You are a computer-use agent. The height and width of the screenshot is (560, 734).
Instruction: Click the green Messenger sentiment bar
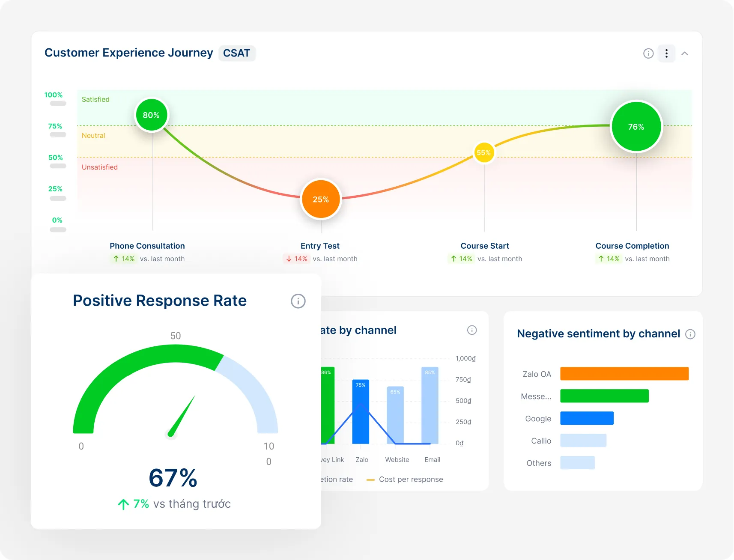tap(604, 396)
